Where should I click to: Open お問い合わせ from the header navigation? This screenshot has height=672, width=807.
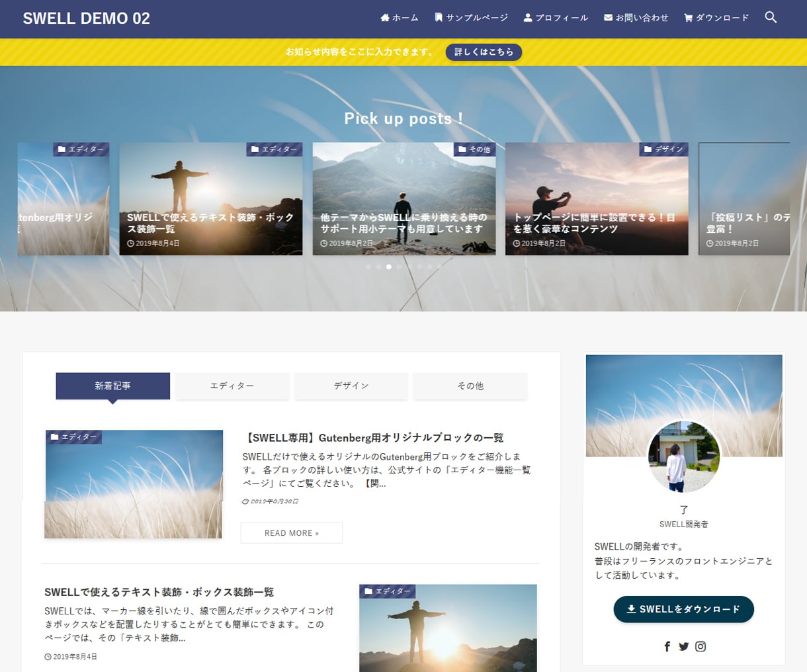pos(636,18)
